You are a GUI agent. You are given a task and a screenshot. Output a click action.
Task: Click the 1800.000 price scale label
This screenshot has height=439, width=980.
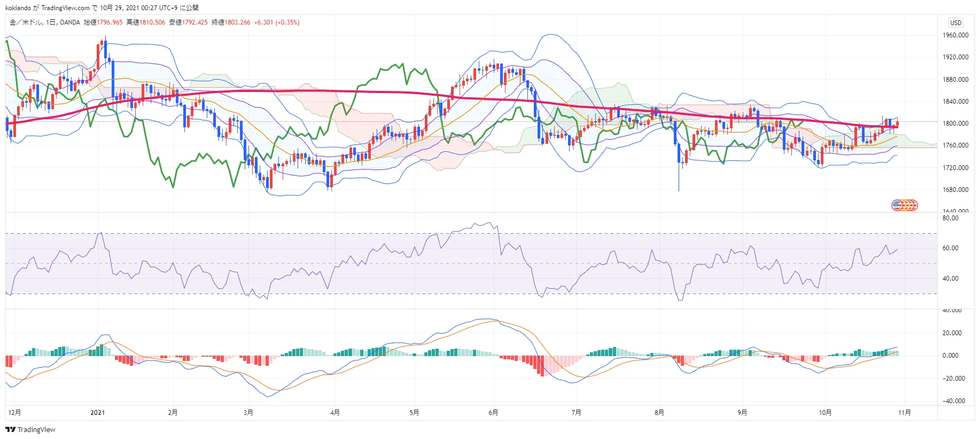[x=955, y=123]
